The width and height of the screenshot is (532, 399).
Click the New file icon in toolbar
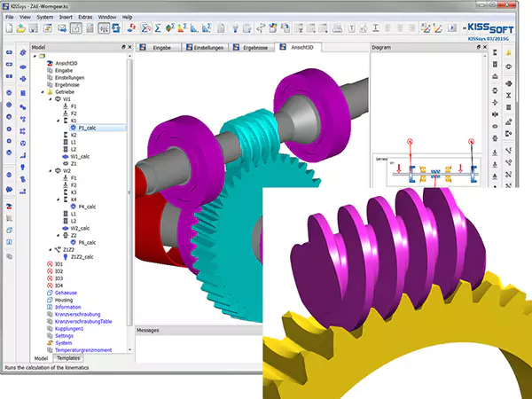9,28
